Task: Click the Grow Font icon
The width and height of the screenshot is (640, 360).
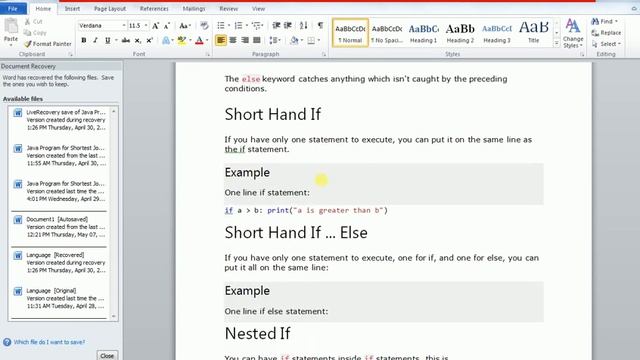Action: point(156,26)
